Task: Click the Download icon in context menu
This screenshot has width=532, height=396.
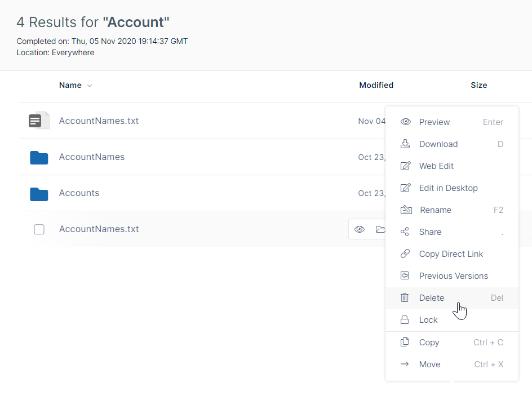Action: pyautogui.click(x=405, y=144)
